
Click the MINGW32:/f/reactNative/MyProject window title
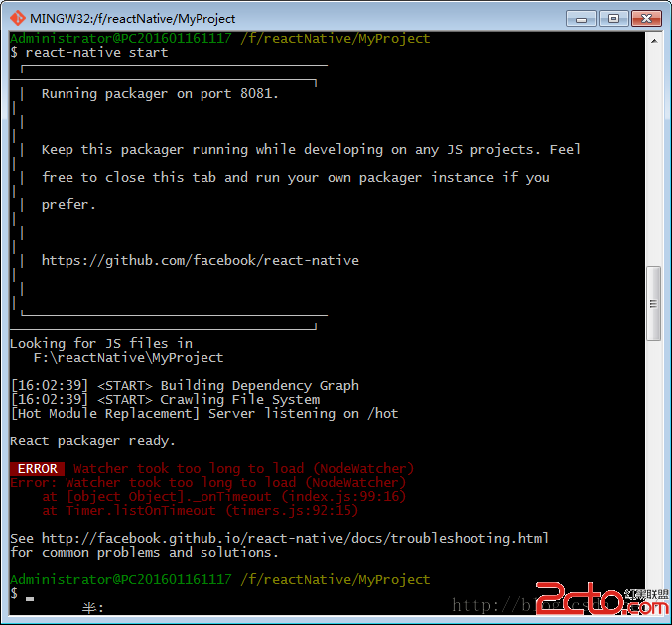[x=132, y=19]
